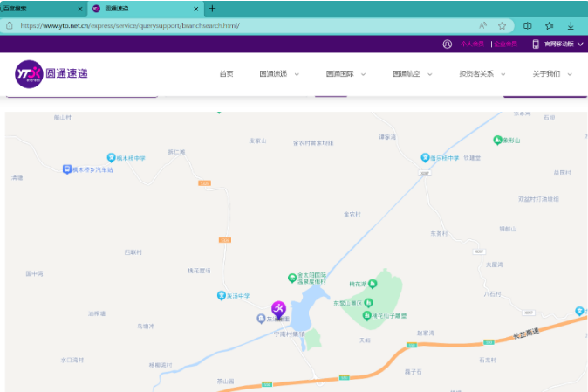Open the 官网移动版 dropdown

tap(564, 44)
